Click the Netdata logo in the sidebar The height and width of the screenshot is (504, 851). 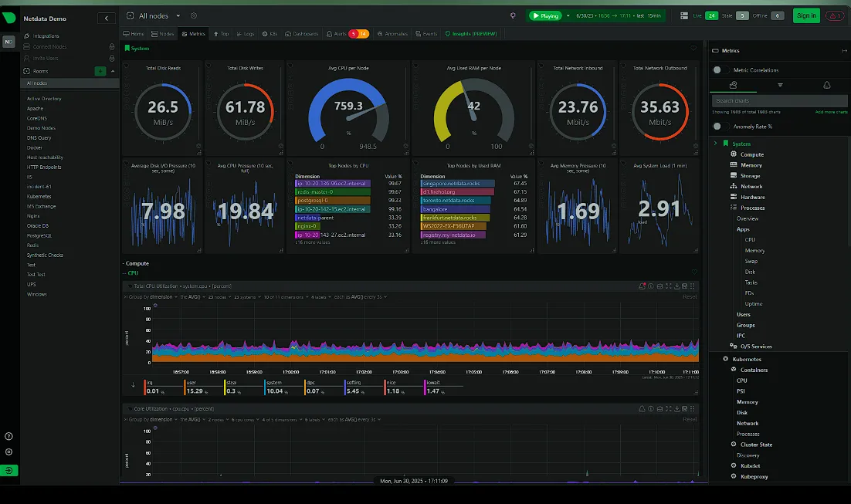pos(9,17)
